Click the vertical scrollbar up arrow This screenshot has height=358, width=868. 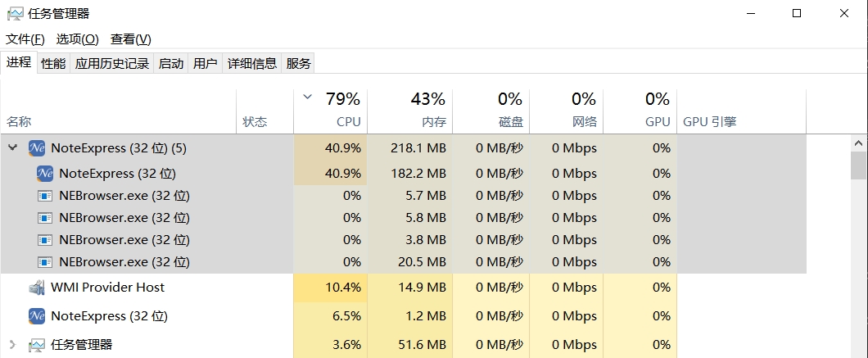859,143
